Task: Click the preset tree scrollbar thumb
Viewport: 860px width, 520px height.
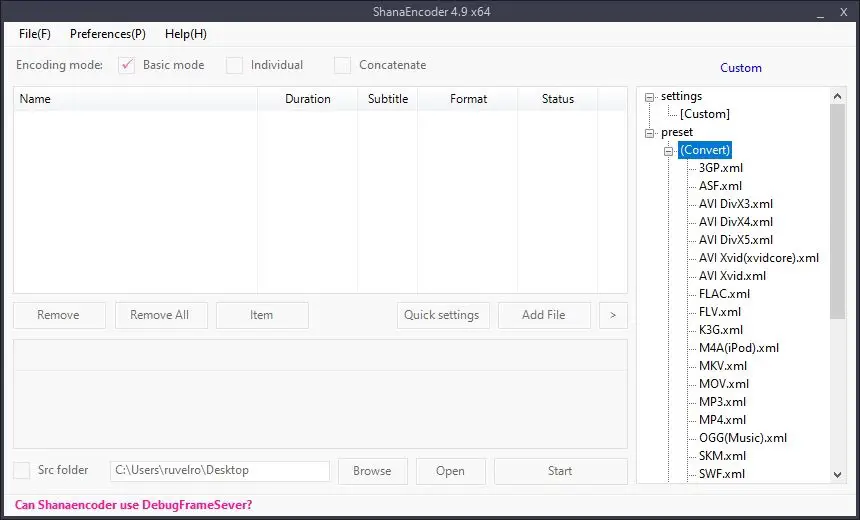Action: tap(838, 212)
